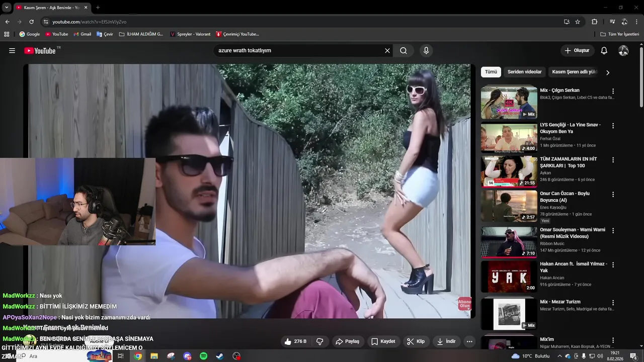Screen dimensions: 644x362
Task: Download the video with İndir
Action: point(446,341)
